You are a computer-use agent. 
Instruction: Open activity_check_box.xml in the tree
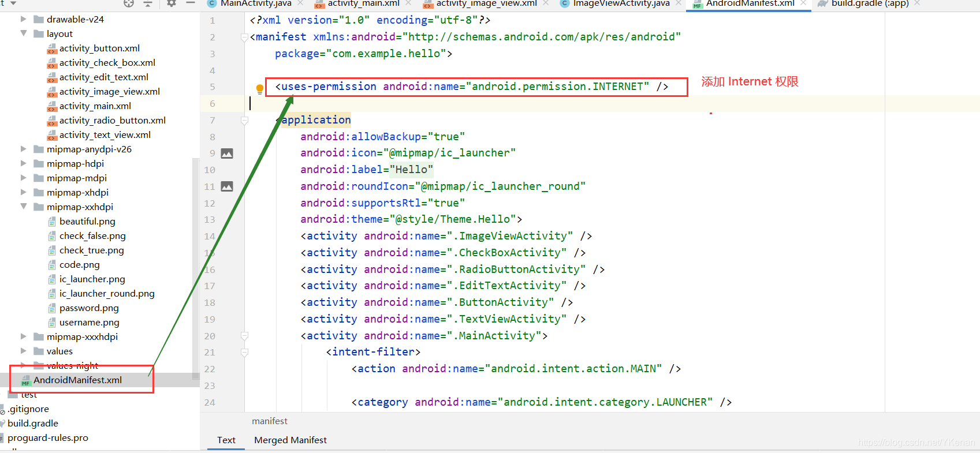(107, 62)
